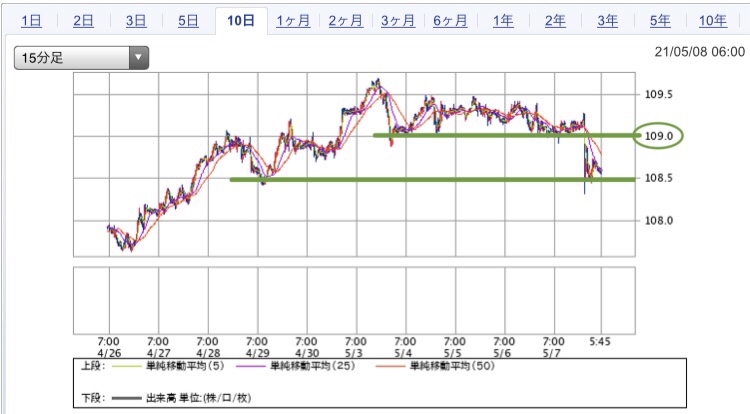750x414 pixels.
Task: Open the 3年 range tab
Action: 607,21
